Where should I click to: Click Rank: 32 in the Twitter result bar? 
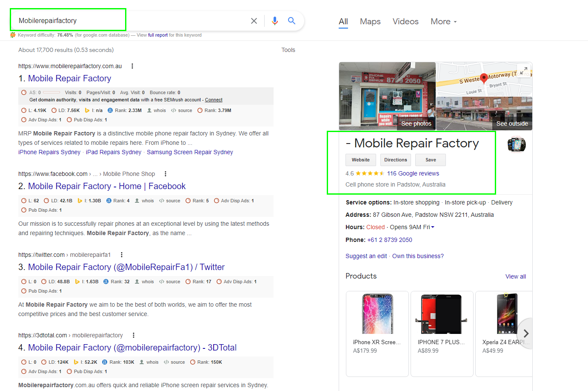pos(117,282)
